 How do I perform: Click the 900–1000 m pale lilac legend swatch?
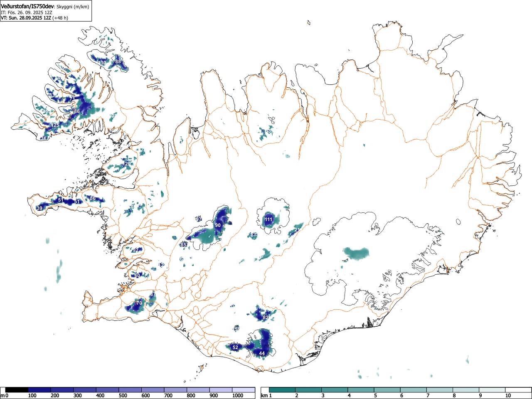click(x=221, y=390)
